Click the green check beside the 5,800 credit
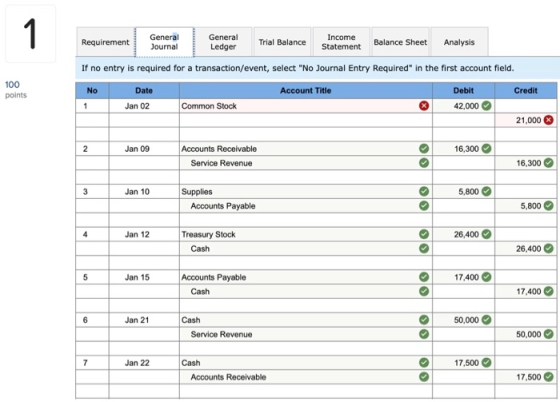The height and width of the screenshot is (402, 560). (x=549, y=206)
